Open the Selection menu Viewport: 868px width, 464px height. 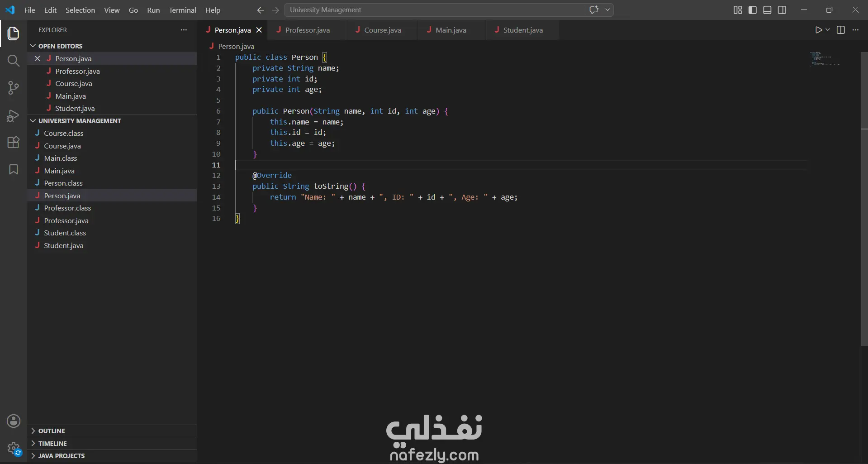[x=80, y=10]
